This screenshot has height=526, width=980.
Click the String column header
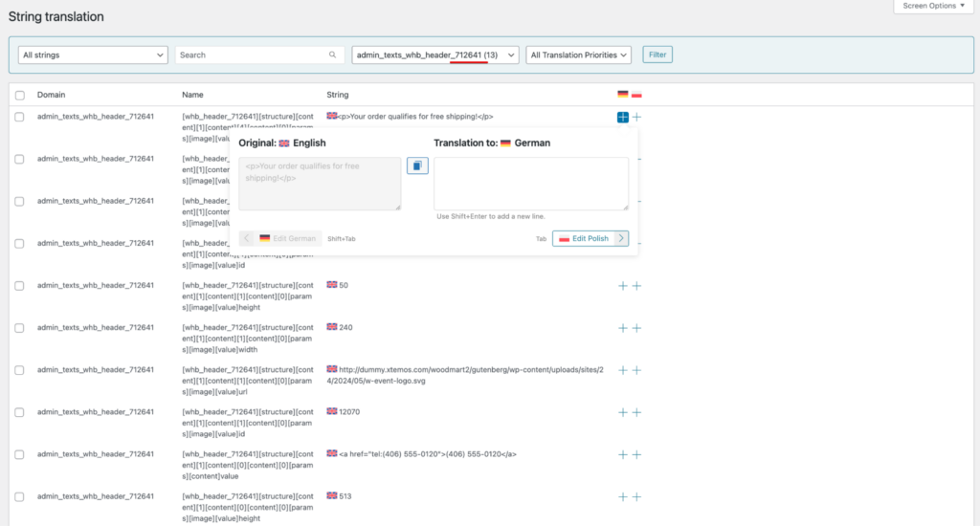tap(338, 95)
